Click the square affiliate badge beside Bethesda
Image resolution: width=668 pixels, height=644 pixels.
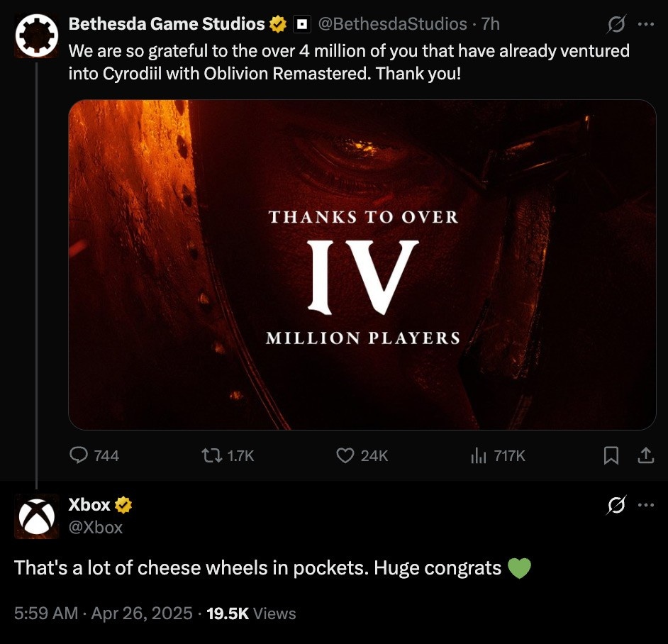pos(302,25)
